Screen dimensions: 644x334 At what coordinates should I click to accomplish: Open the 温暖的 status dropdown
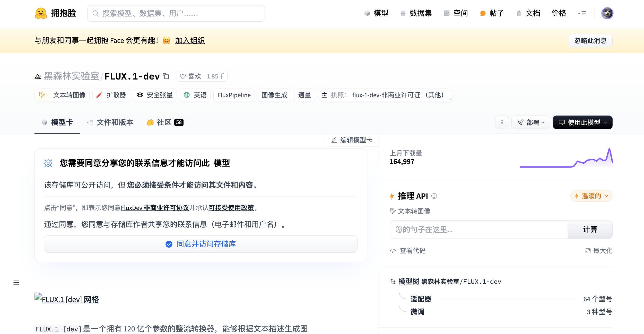(591, 196)
